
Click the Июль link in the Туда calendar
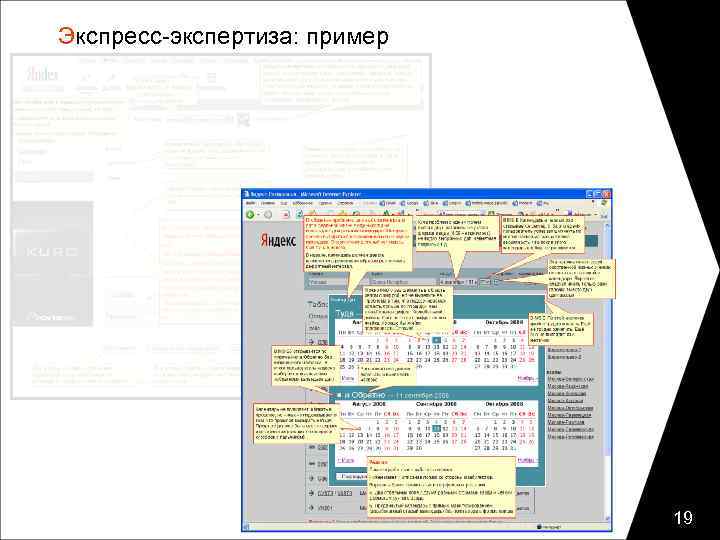[348, 378]
